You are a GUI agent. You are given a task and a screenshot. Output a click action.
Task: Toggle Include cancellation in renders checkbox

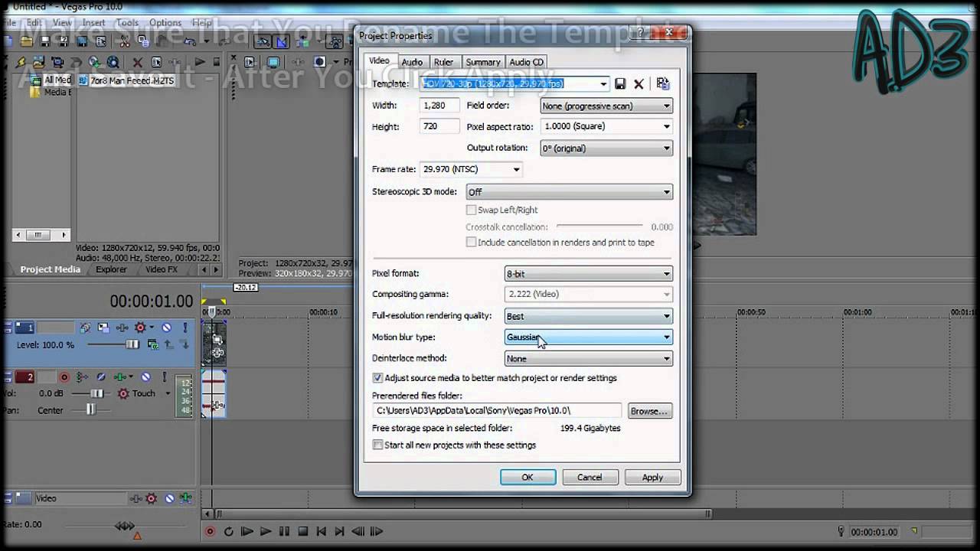[x=472, y=242]
